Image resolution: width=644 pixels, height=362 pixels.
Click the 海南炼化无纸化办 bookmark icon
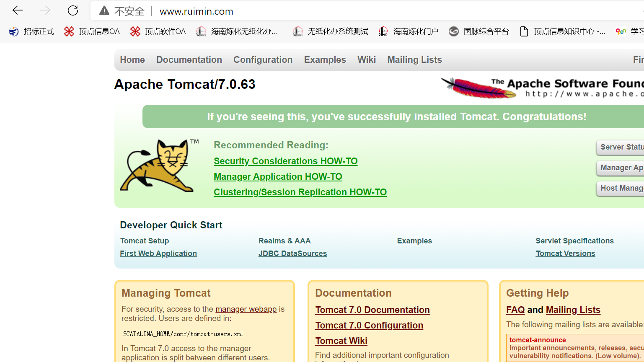point(201,31)
